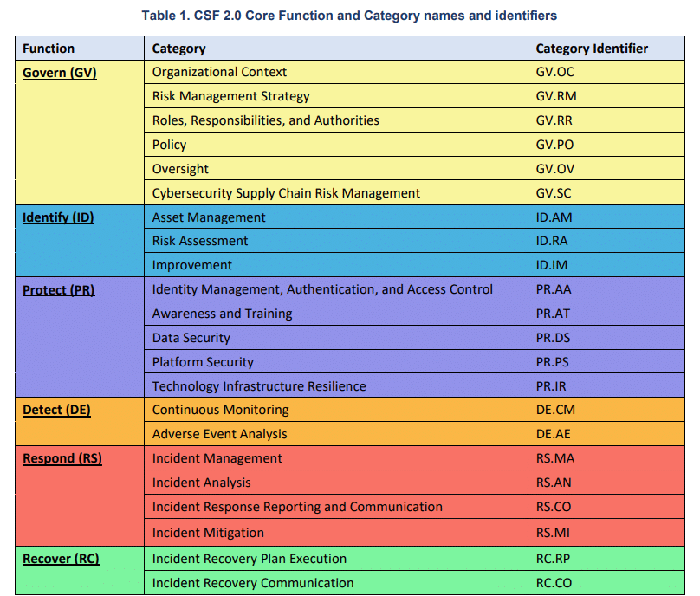Click the 'Incident Mitigation' category cell
The height and width of the screenshot is (596, 700).
click(336, 532)
